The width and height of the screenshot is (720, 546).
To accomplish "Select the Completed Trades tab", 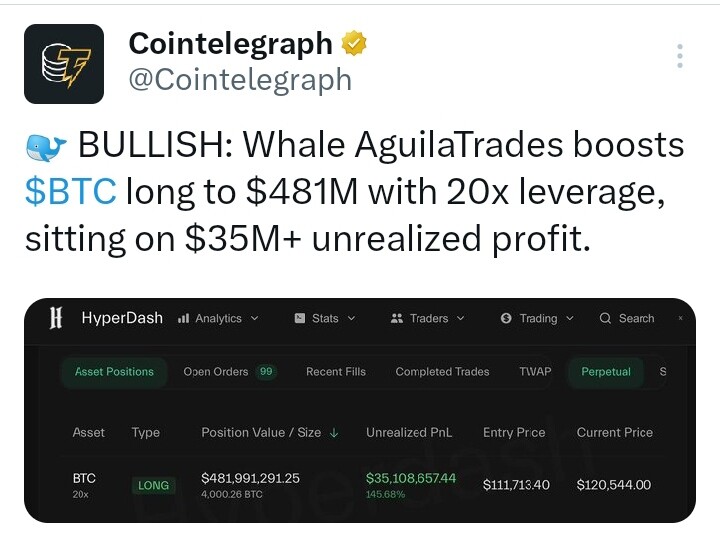I will pos(442,372).
